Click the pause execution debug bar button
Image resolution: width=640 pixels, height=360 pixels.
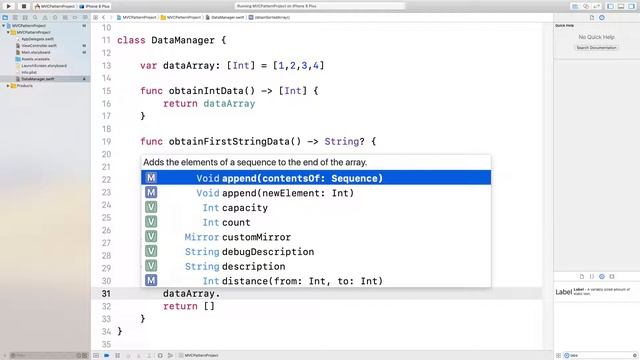118,356
